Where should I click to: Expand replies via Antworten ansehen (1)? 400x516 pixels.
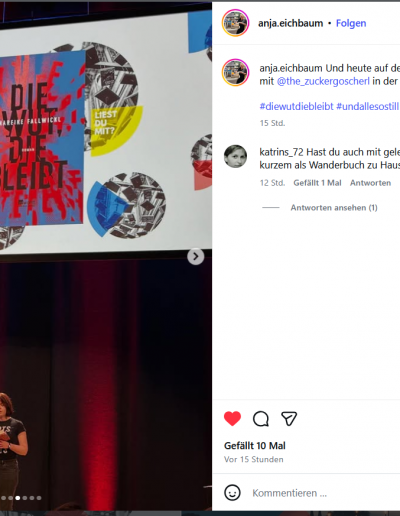pyautogui.click(x=334, y=208)
